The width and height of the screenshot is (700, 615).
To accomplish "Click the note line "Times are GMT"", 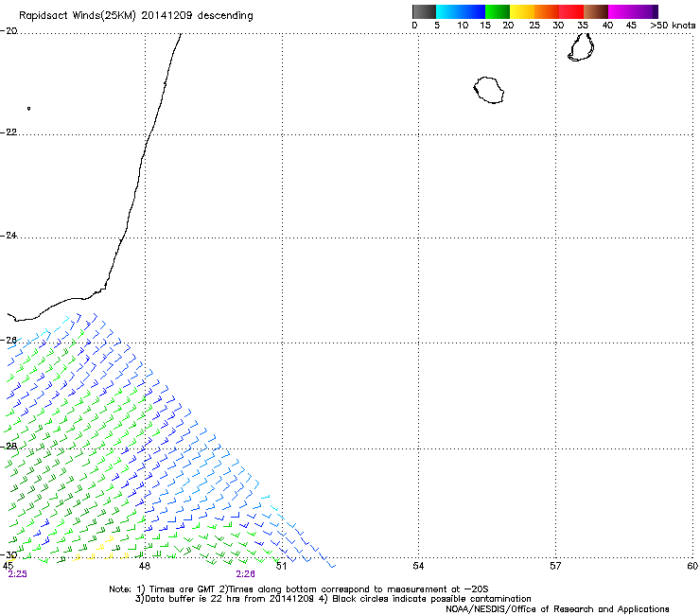I will 182,589.
